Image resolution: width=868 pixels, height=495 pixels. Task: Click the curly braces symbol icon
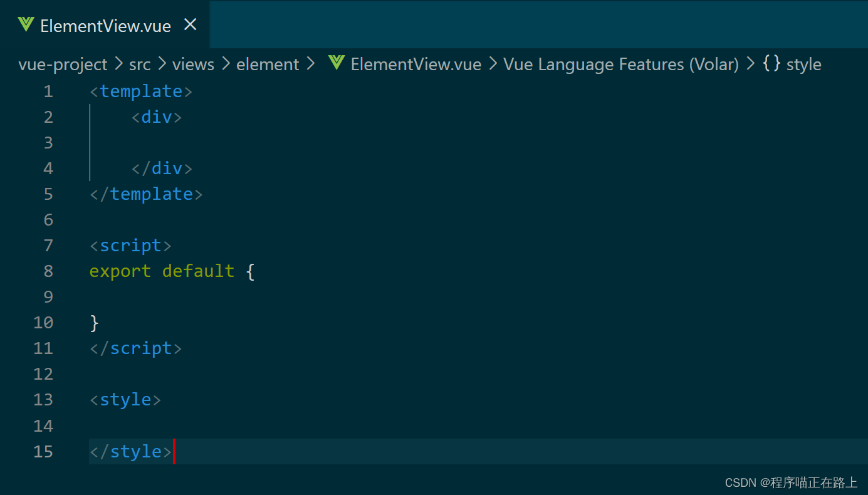click(x=771, y=64)
